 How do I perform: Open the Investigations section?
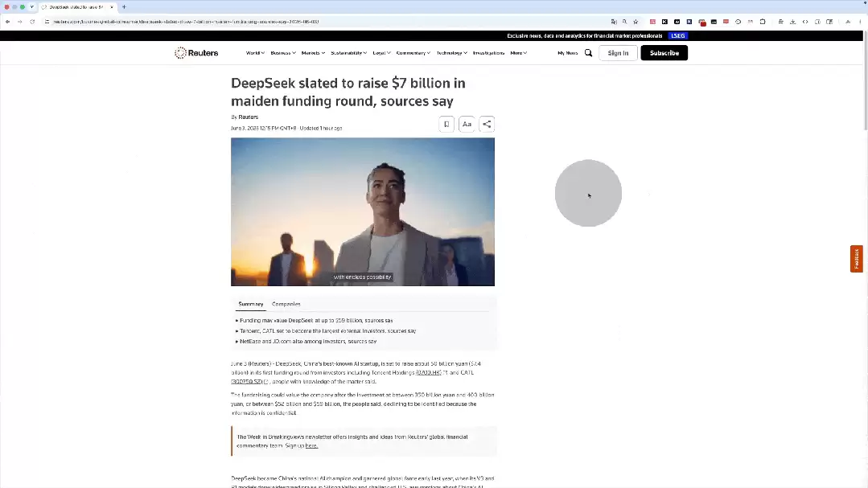click(x=488, y=53)
